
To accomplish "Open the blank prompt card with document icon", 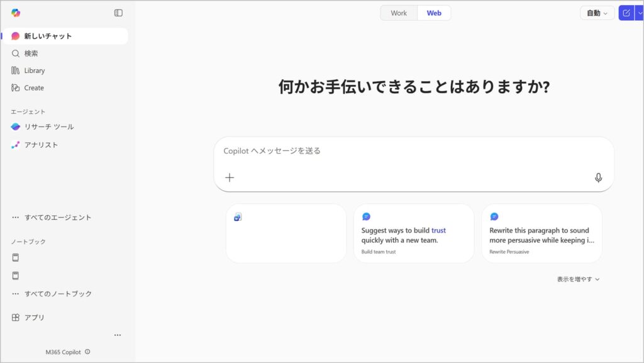I will [x=286, y=233].
